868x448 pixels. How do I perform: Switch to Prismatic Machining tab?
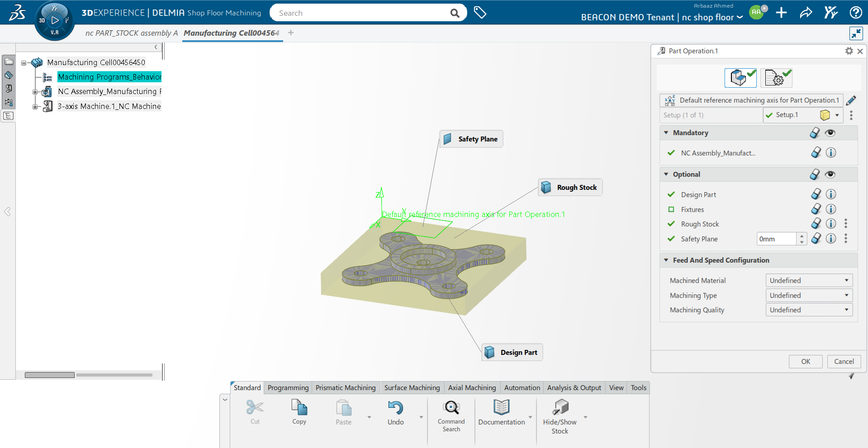tap(346, 388)
